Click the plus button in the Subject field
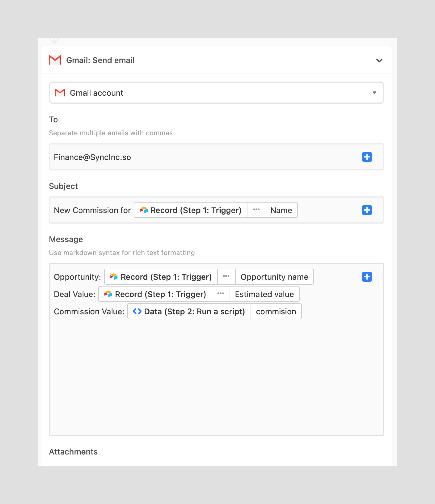435x504 pixels. coord(367,210)
